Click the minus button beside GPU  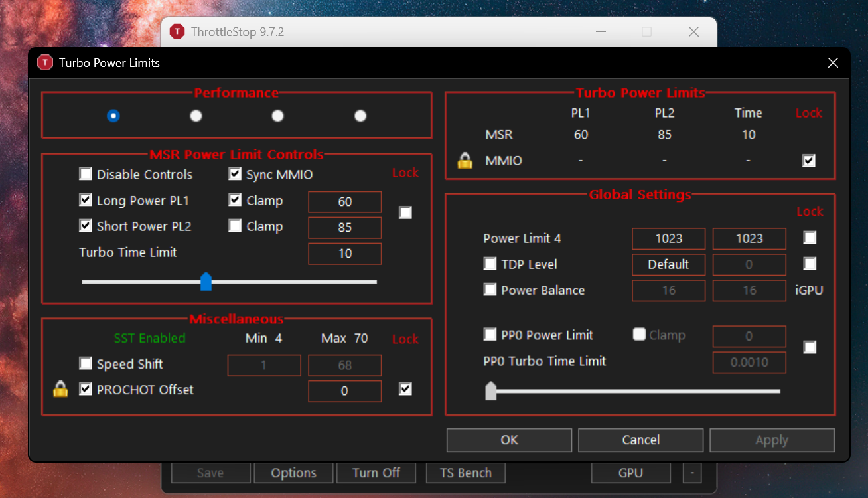[x=691, y=473]
